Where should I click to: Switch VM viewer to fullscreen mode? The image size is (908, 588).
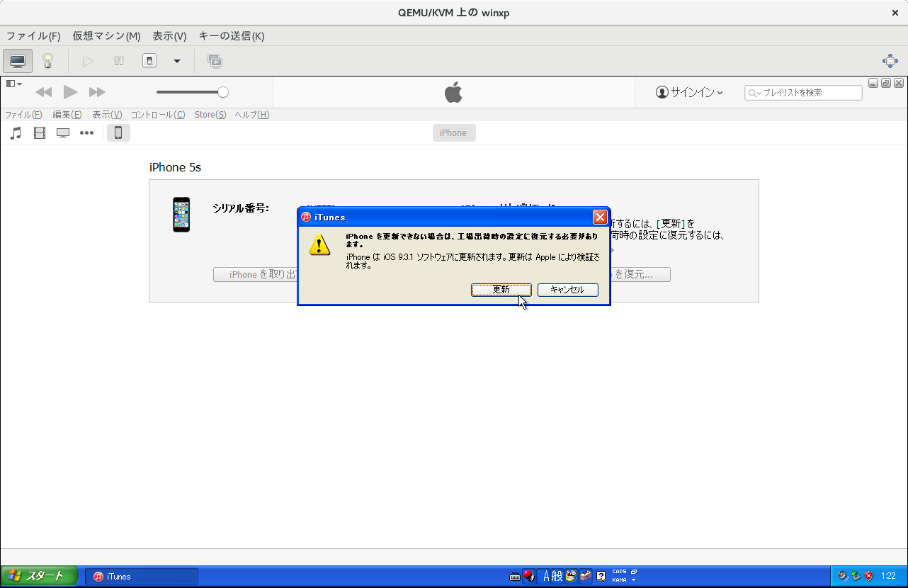coord(890,61)
